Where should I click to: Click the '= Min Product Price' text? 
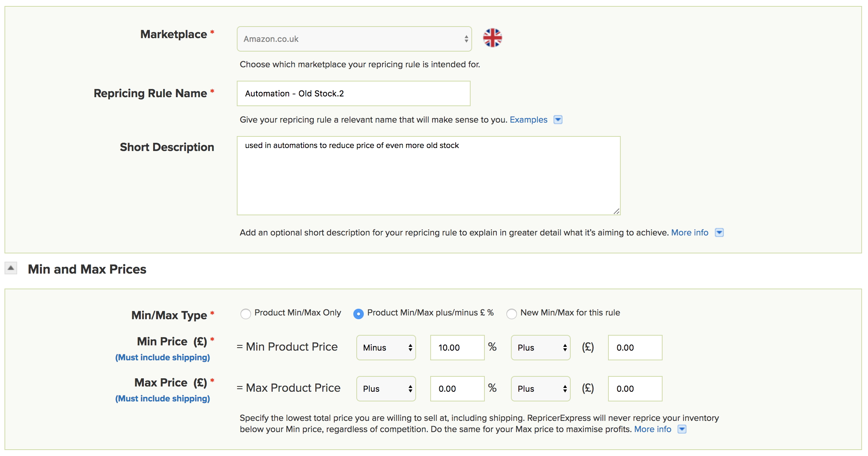click(287, 347)
